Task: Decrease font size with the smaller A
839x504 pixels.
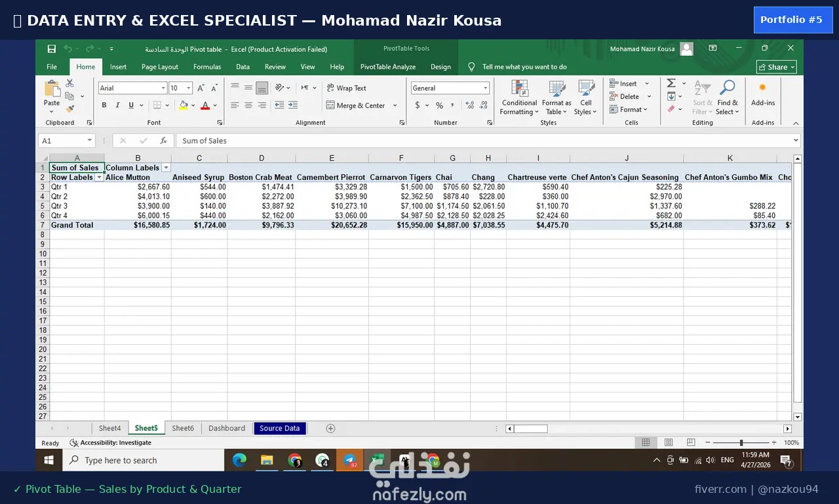Action: pos(214,88)
